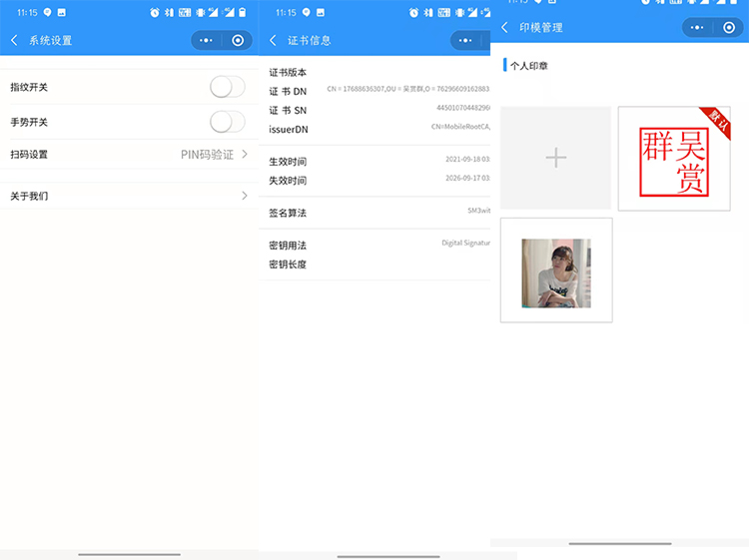This screenshot has height=560, width=749.
Task: Enable the 指纹开关 fingerprint switch
Action: tap(227, 88)
